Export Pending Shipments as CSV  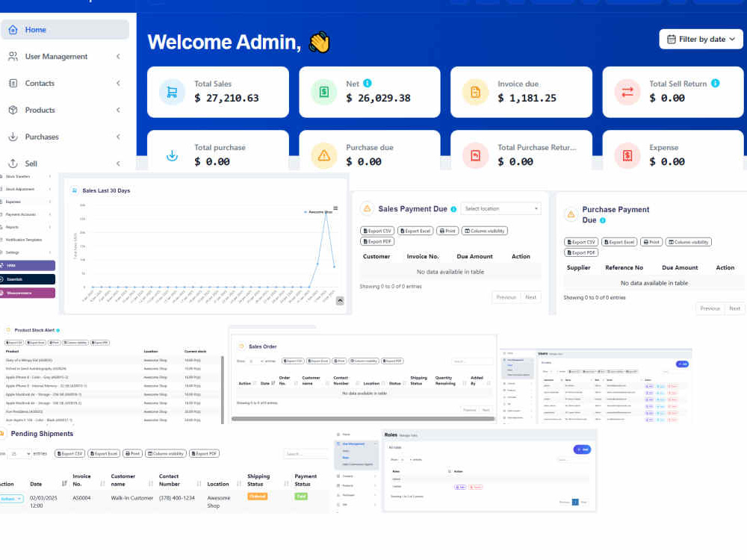click(x=70, y=454)
